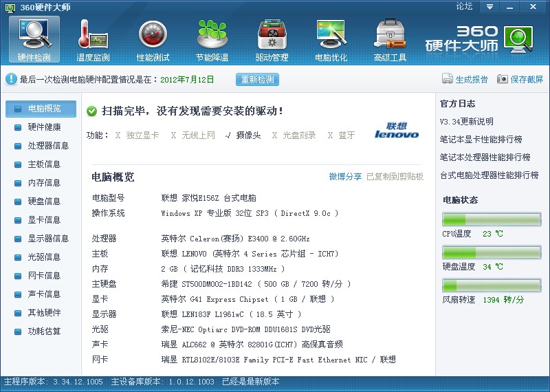Click the 重新检测 re-detect button

[x=257, y=79]
